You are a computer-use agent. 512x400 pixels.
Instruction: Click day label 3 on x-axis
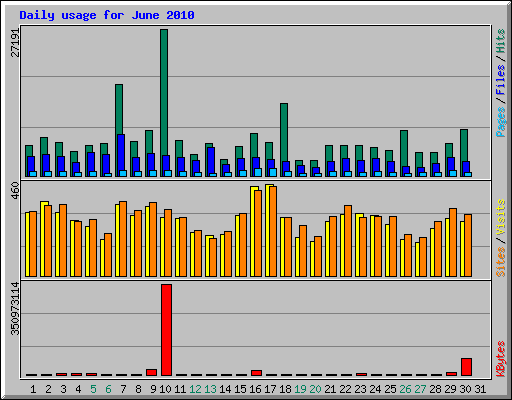63,389
